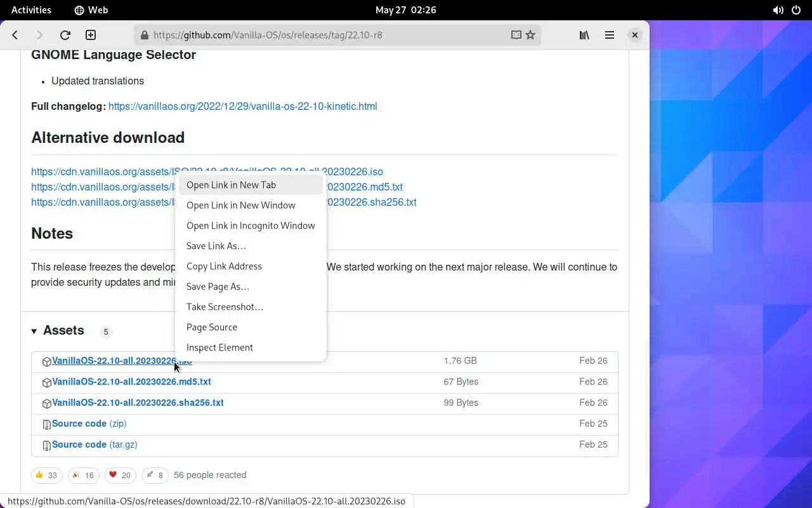Viewport: 812px width, 508px height.
Task: Select Copy Link Address
Action: (x=251, y=266)
